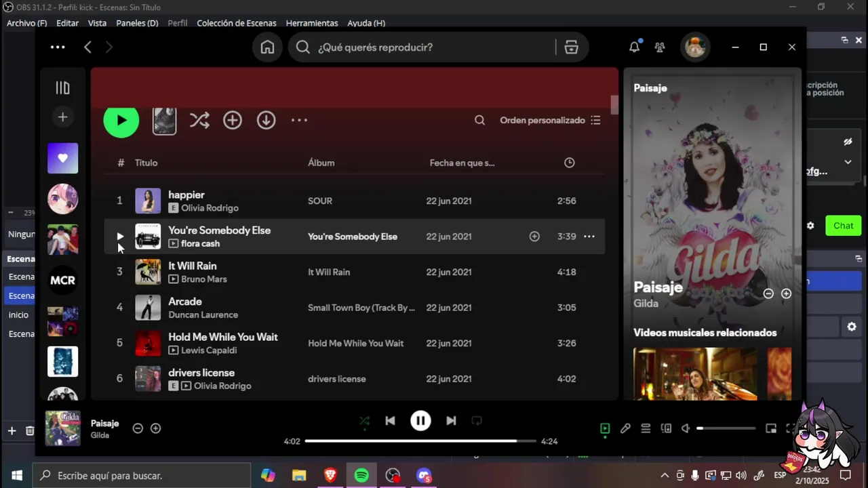Open drivers license album link
The image size is (868, 488).
coord(337,379)
